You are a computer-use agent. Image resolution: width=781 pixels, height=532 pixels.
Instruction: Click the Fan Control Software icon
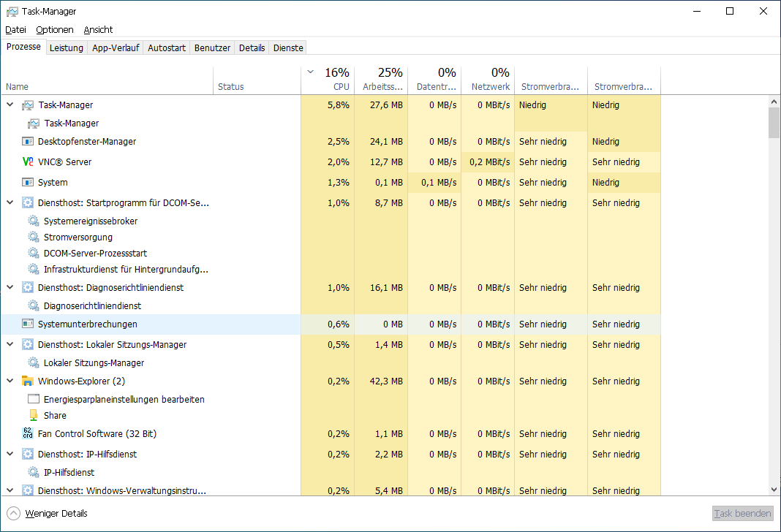pyautogui.click(x=27, y=433)
